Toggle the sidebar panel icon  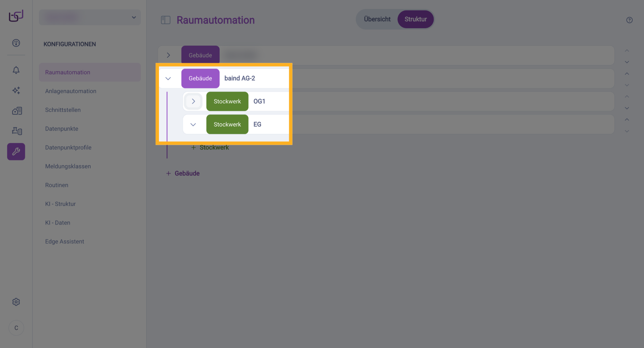coord(166,20)
